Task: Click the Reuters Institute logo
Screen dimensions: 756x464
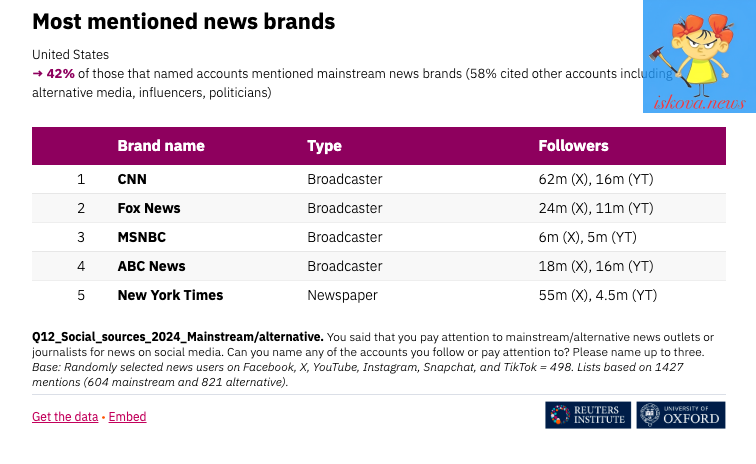Action: (x=588, y=415)
